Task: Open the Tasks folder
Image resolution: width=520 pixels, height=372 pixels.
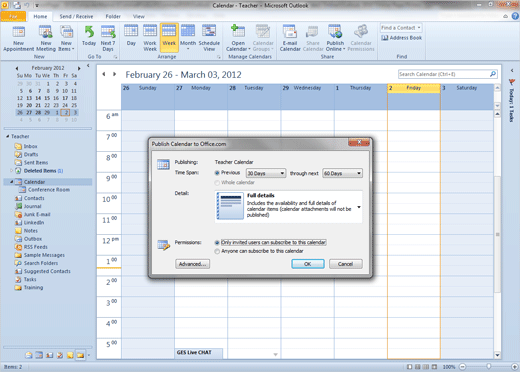Action: 30,279
